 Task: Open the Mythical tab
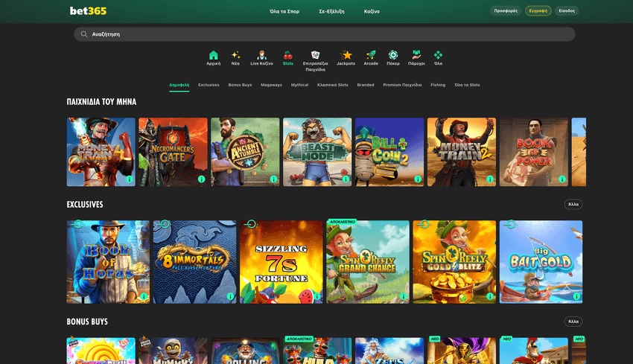[299, 85]
